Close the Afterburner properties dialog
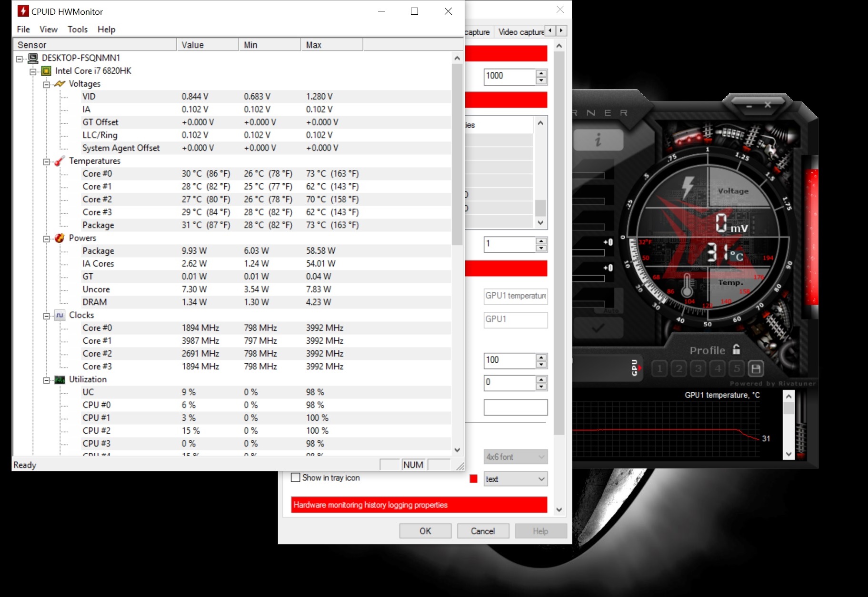Screen dimensions: 868x597 [x=560, y=10]
